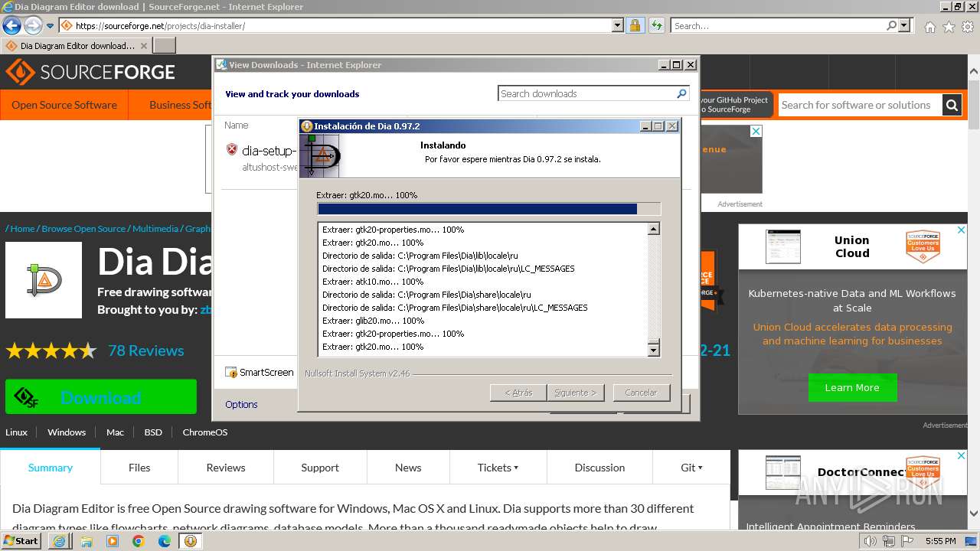
Task: Open a new tab button
Action: coord(165,45)
